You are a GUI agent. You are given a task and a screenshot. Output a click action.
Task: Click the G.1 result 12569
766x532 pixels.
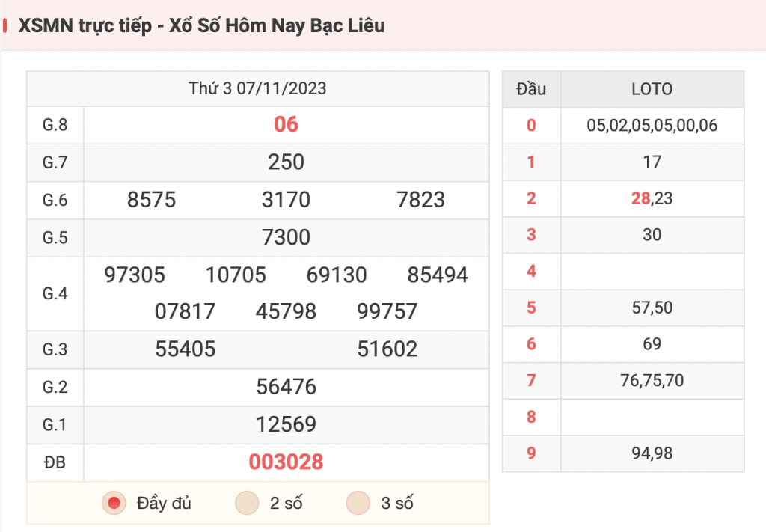pos(286,424)
